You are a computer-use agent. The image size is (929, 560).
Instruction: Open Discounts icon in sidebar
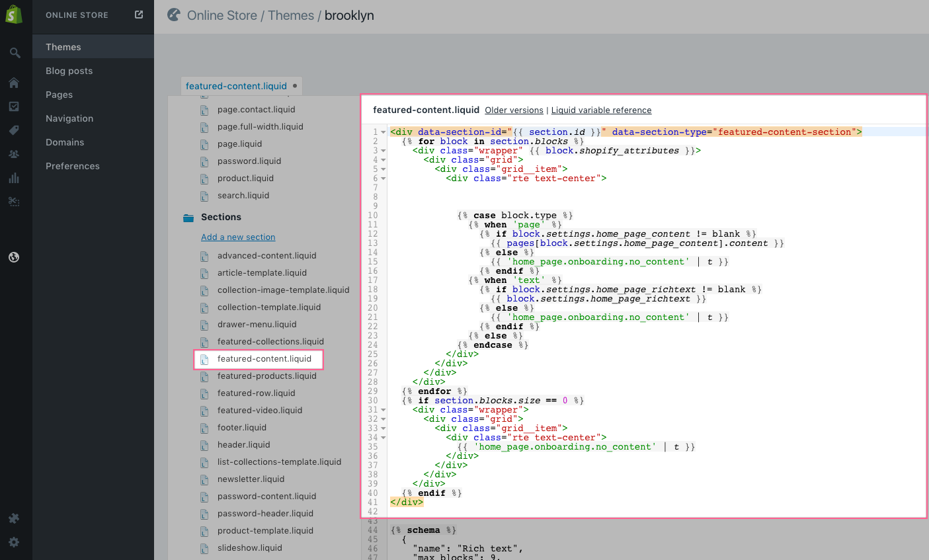[x=14, y=202]
